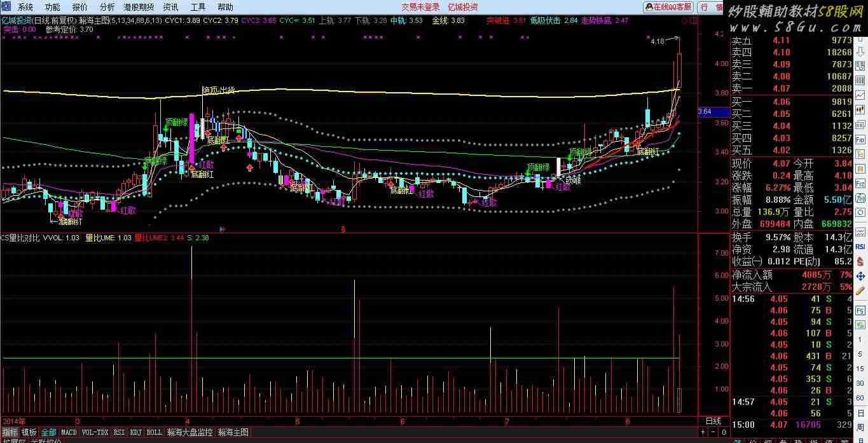The height and width of the screenshot is (443, 868).
Task: Click the document list icon in right toolbar
Action: [860, 66]
